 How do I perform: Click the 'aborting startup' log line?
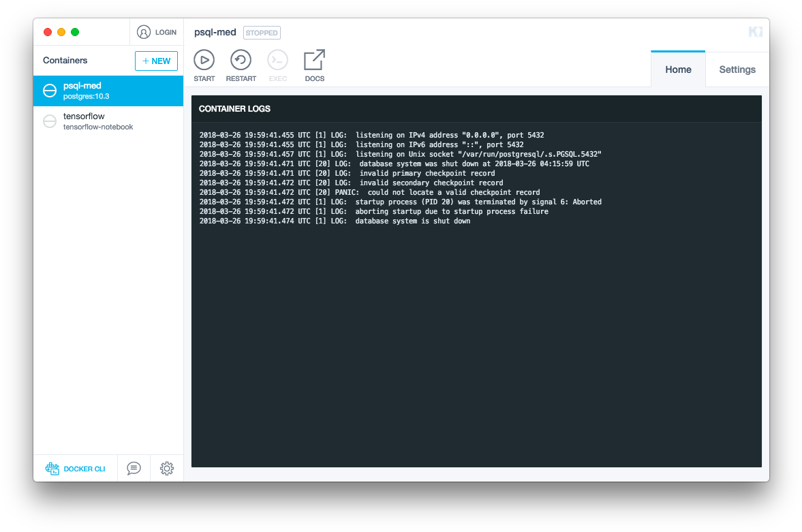[x=374, y=211]
